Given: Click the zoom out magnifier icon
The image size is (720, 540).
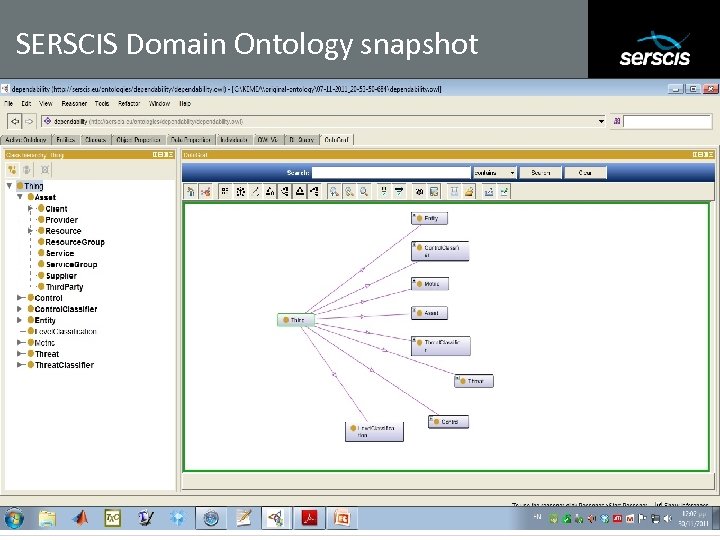Looking at the screenshot, I should (349, 192).
